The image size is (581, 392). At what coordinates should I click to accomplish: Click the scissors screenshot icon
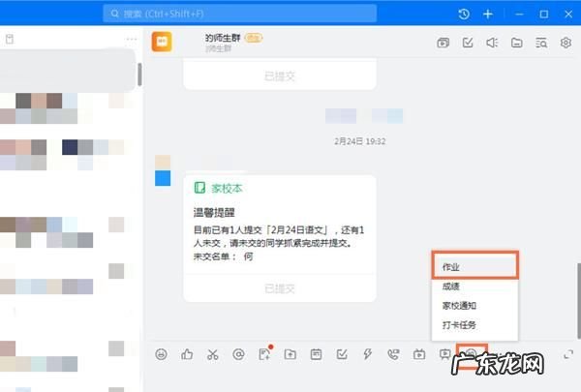pos(213,354)
